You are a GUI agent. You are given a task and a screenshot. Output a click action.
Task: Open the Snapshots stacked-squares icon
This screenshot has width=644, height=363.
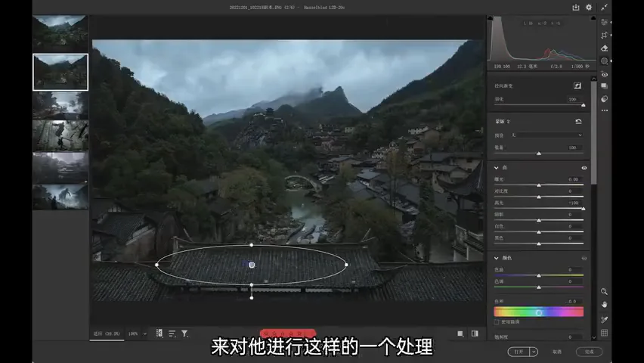tap(604, 86)
